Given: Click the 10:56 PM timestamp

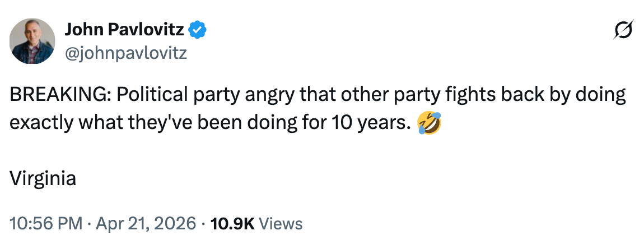Looking at the screenshot, I should (x=48, y=224).
